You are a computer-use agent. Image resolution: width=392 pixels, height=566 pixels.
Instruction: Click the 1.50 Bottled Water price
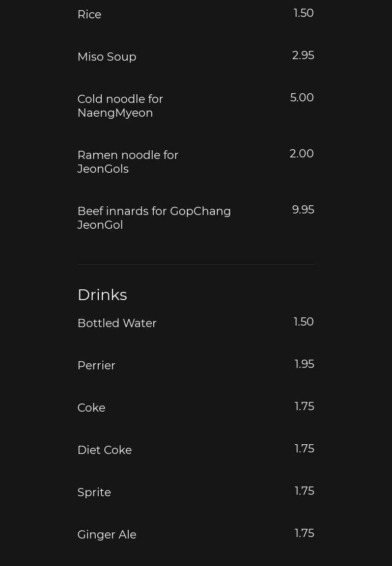pos(303,321)
